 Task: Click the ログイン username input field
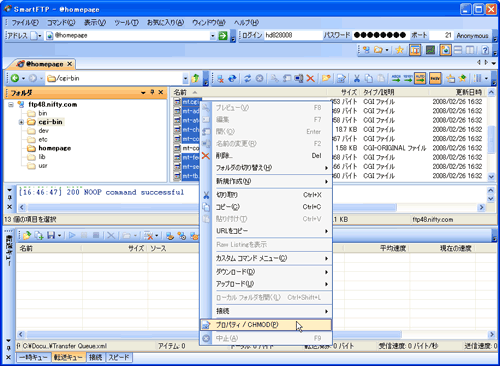click(293, 35)
